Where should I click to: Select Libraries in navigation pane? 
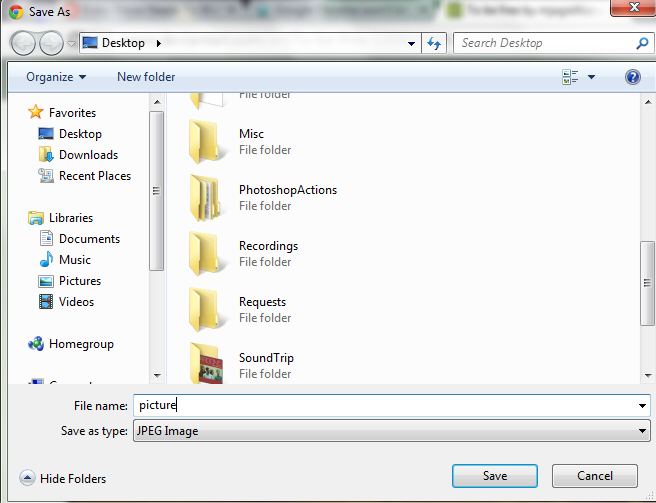(x=71, y=218)
